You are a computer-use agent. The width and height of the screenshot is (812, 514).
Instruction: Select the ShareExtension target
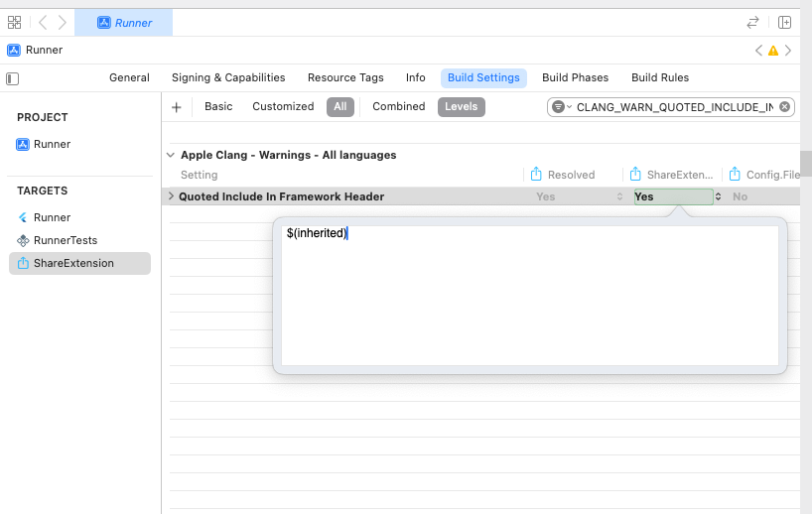pyautogui.click(x=79, y=263)
